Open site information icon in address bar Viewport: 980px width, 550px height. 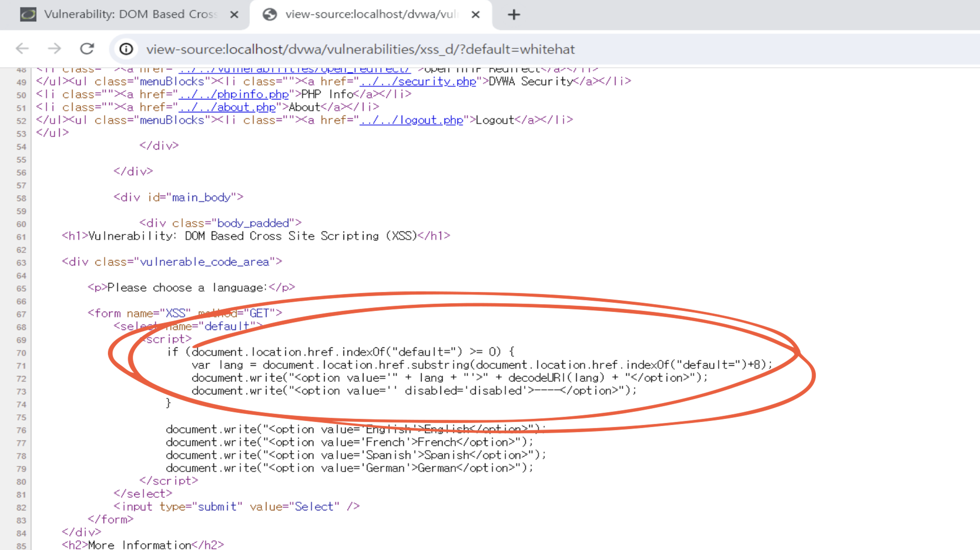click(126, 49)
